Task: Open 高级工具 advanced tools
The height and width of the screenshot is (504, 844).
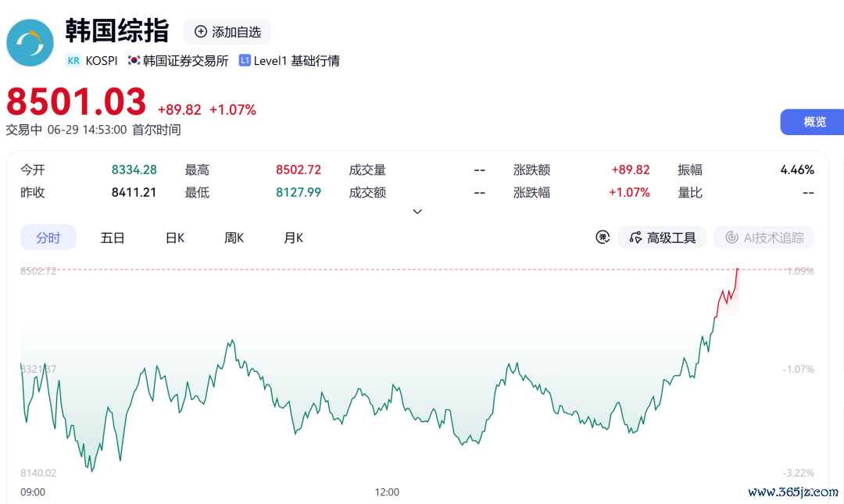Action: [x=662, y=238]
